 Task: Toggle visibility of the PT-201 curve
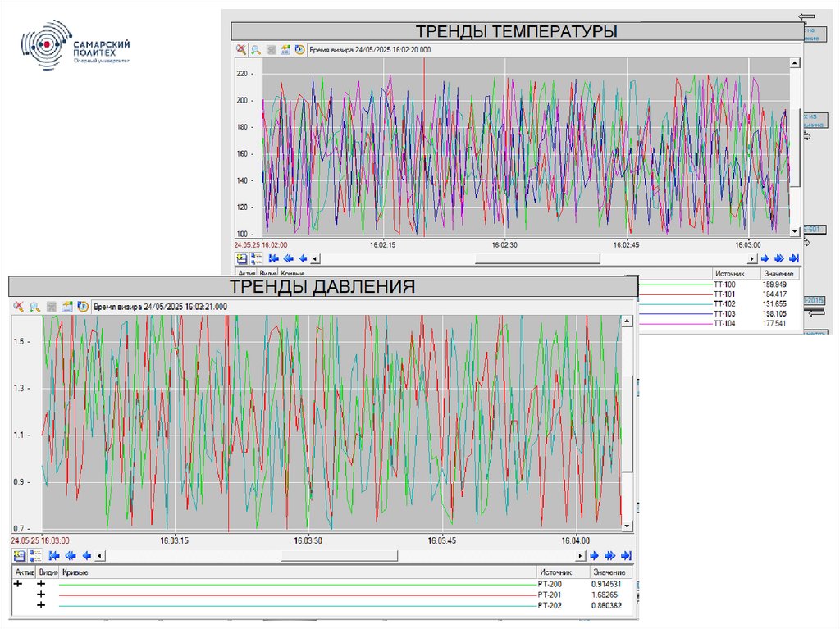coord(41,595)
